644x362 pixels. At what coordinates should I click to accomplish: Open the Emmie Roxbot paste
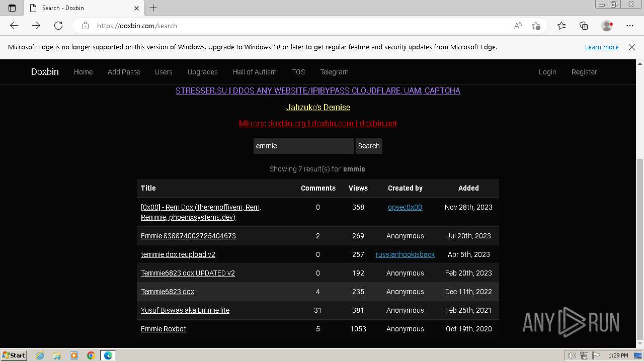point(164,329)
